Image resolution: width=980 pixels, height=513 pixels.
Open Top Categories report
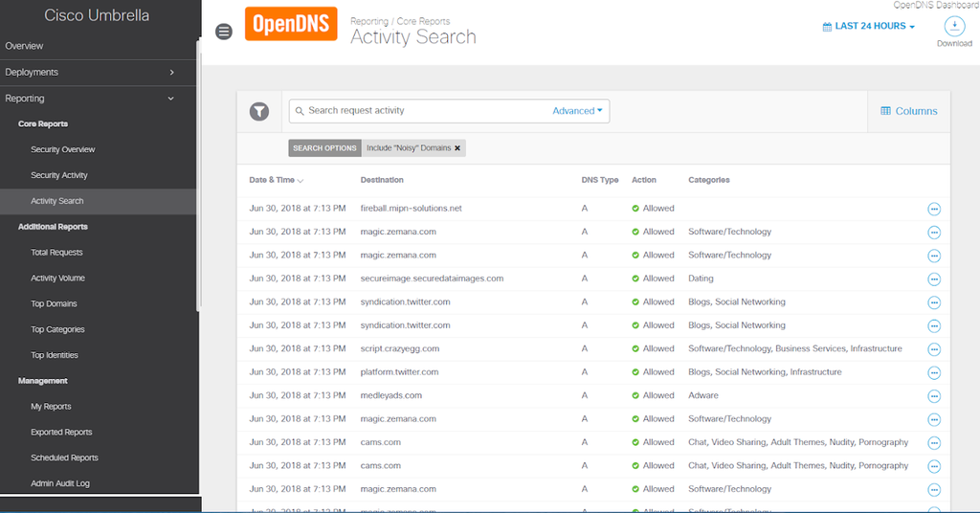pos(57,329)
